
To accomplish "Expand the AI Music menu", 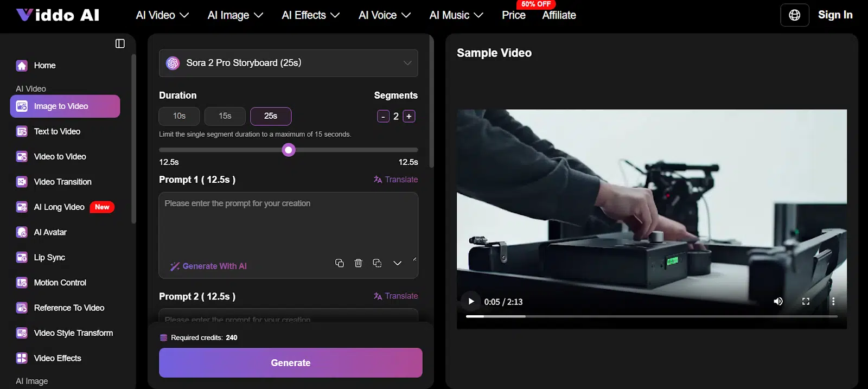I will pos(456,15).
